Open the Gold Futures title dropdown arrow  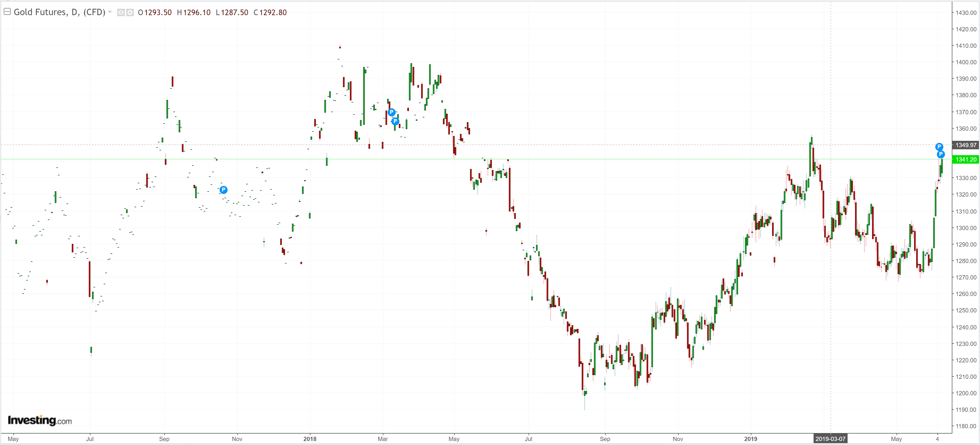110,12
